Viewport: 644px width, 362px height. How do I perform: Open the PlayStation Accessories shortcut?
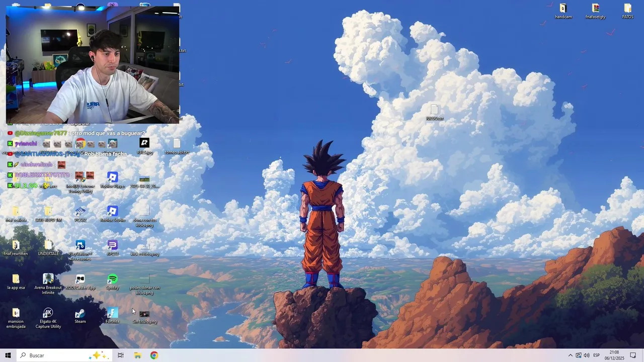tap(80, 250)
